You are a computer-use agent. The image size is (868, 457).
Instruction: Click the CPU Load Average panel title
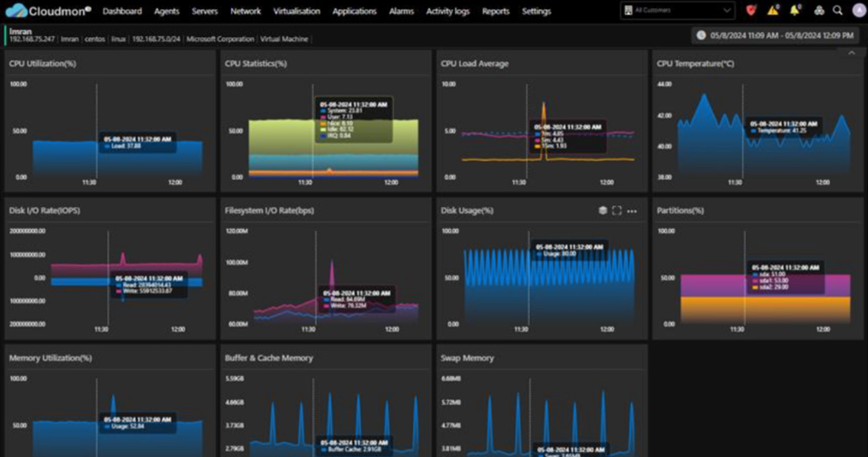474,63
